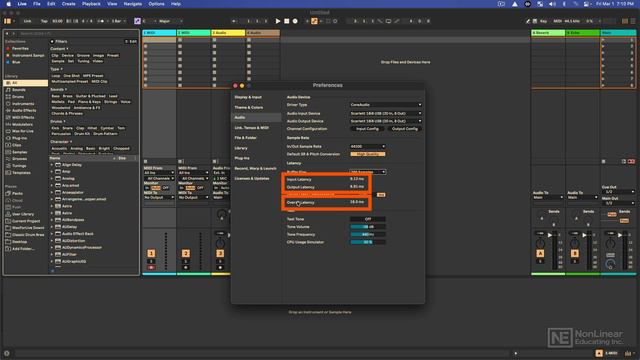
Task: Open the Audio Input Device dropdown
Action: pyautogui.click(x=386, y=113)
